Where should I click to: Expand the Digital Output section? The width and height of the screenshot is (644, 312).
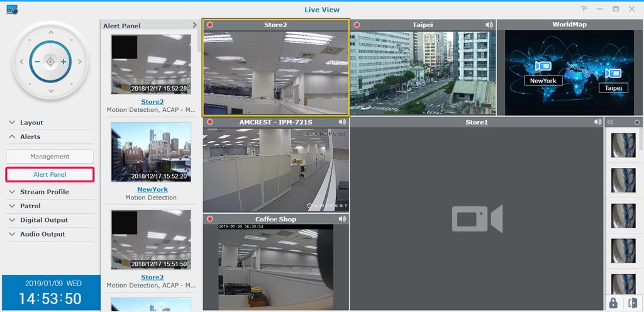[50, 220]
